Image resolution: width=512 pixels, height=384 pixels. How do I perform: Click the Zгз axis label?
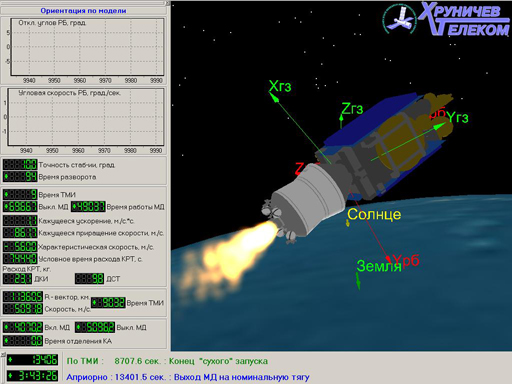coord(352,109)
